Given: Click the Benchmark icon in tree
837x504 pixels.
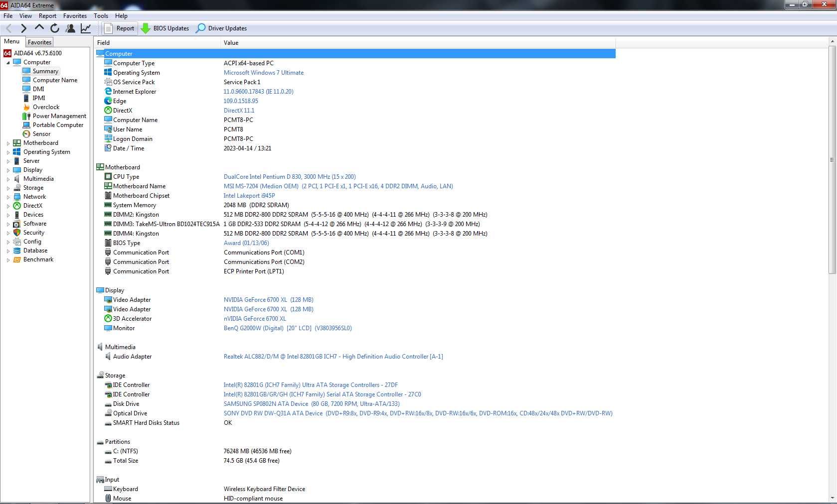Looking at the screenshot, I should pos(17,259).
